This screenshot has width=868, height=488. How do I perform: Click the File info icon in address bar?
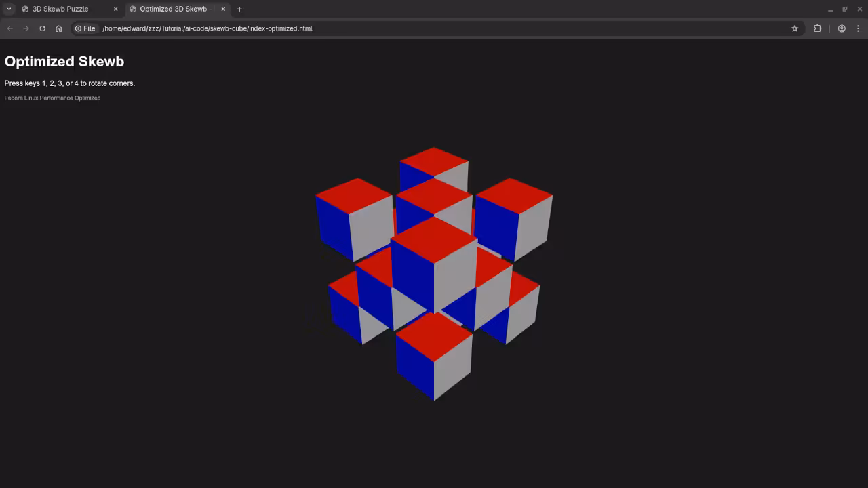pyautogui.click(x=78, y=28)
